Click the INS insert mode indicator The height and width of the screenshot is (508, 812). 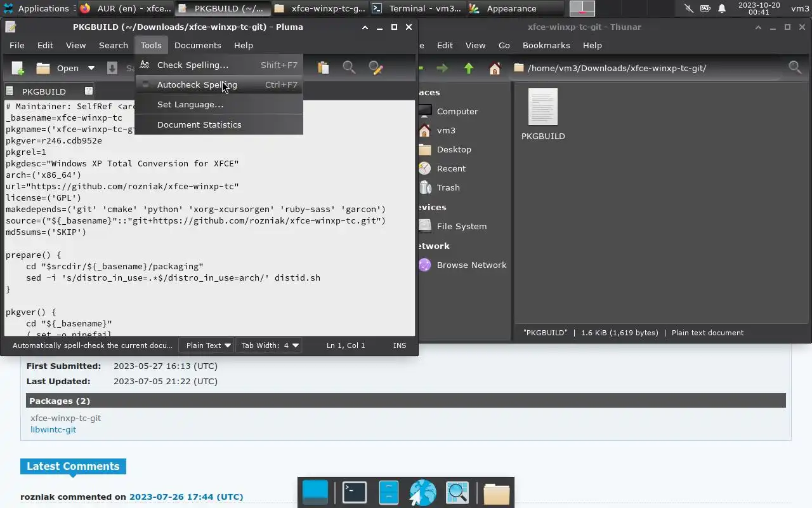(x=400, y=345)
